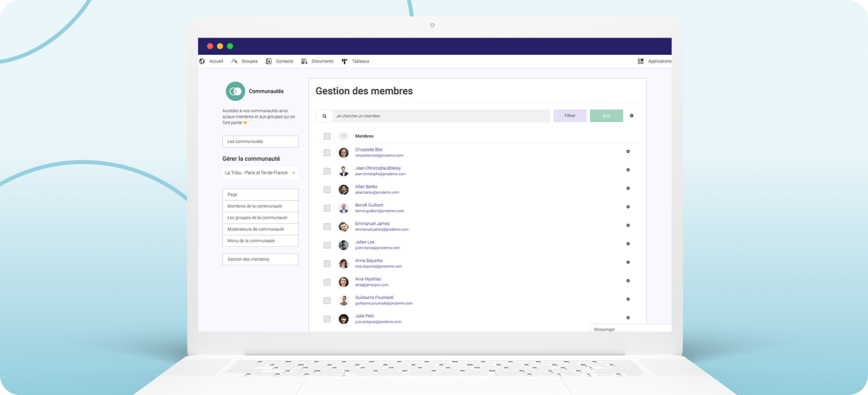
Task: Click the member search field
Action: tap(441, 116)
